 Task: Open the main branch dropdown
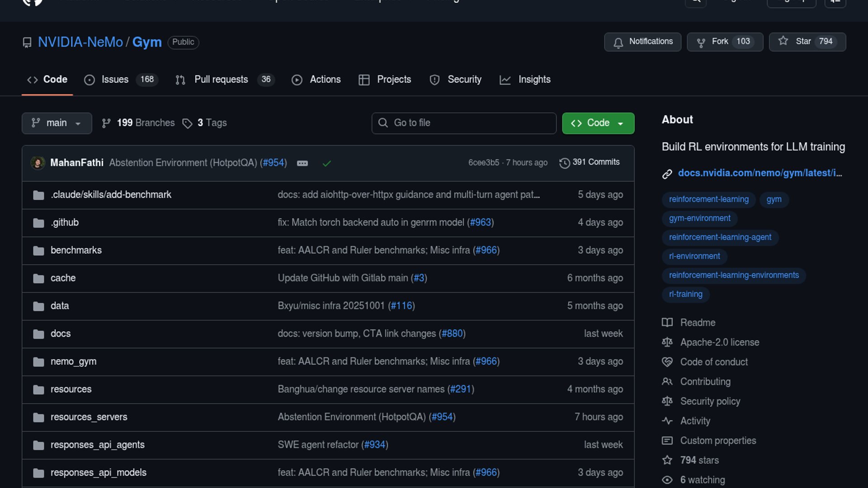point(57,123)
